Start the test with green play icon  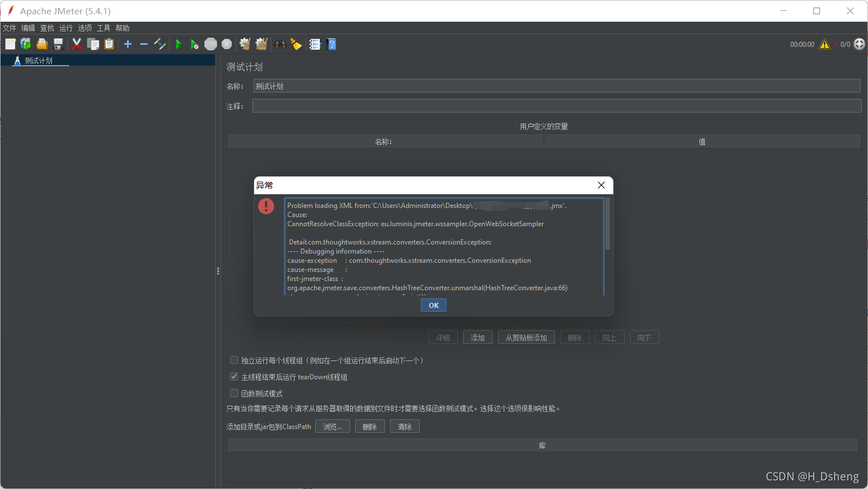coord(179,44)
